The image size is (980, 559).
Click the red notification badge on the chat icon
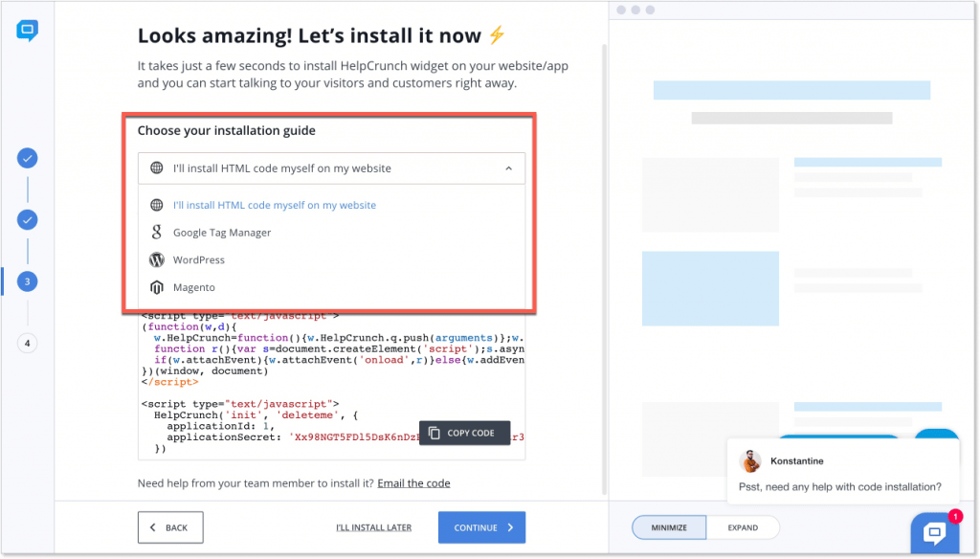click(954, 516)
